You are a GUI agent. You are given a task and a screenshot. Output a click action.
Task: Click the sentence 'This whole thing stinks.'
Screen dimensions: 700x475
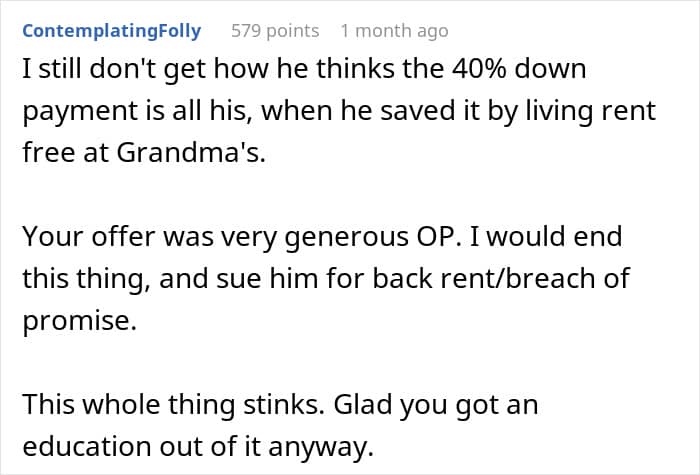[174, 404]
